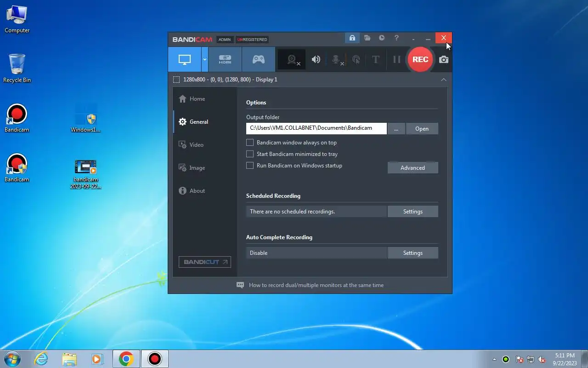Open Windows Explorer from taskbar
This screenshot has width=588, height=368.
tap(69, 359)
